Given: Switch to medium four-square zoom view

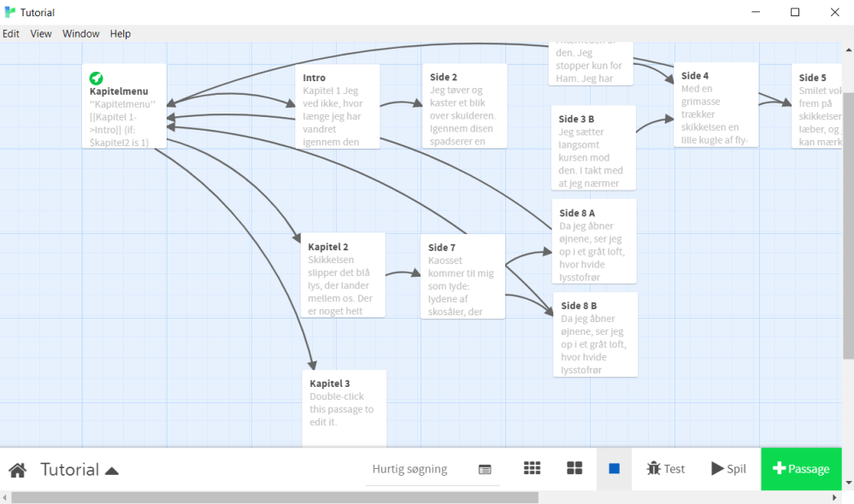Looking at the screenshot, I should (574, 468).
